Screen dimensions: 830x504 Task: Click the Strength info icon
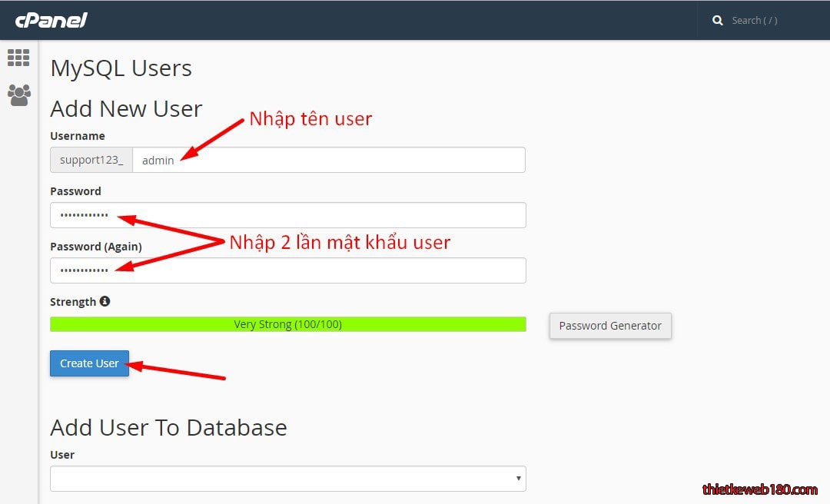click(x=105, y=301)
